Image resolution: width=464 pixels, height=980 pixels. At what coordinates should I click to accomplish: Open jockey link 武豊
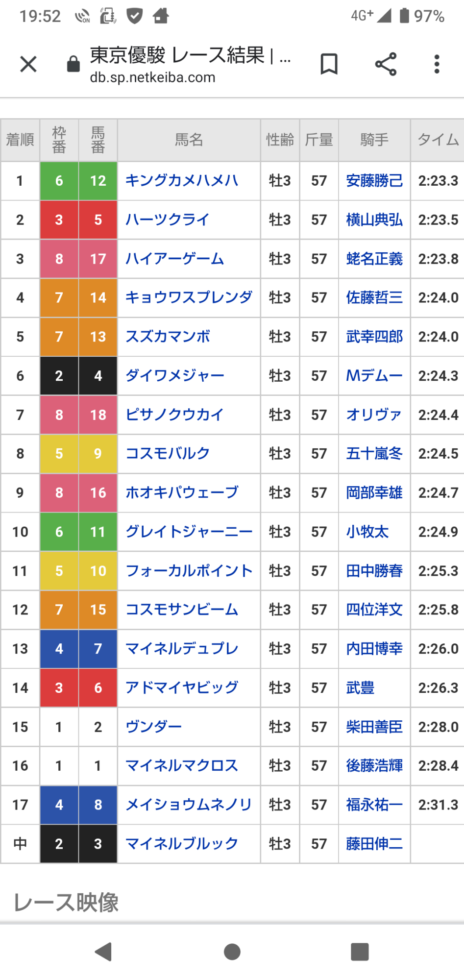tap(360, 687)
